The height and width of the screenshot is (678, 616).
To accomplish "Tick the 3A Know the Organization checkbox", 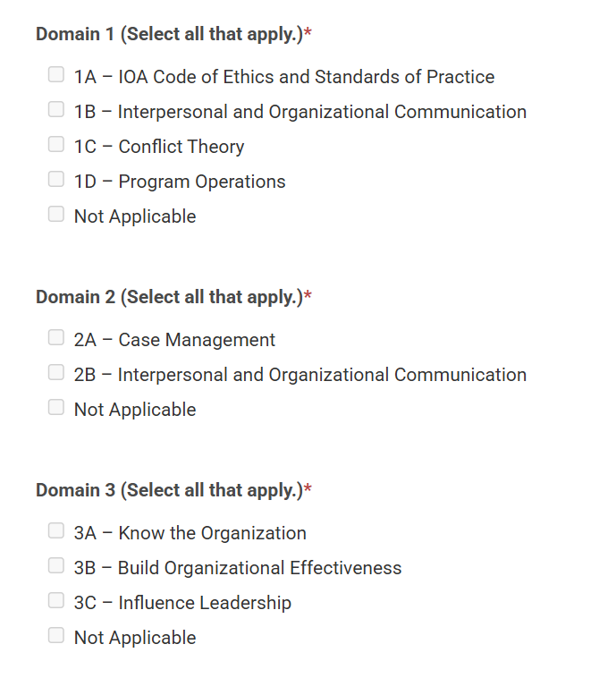I will [56, 530].
